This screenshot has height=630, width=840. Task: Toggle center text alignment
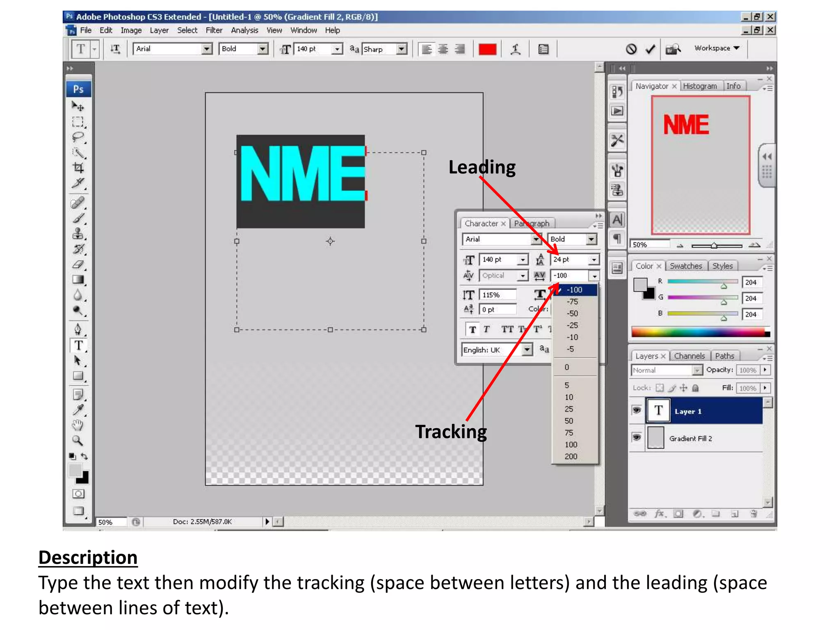443,49
